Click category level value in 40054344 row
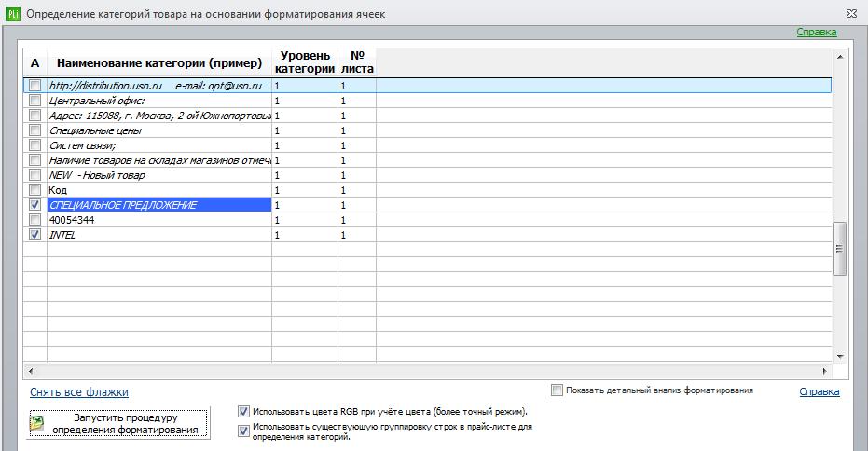 pyautogui.click(x=305, y=220)
